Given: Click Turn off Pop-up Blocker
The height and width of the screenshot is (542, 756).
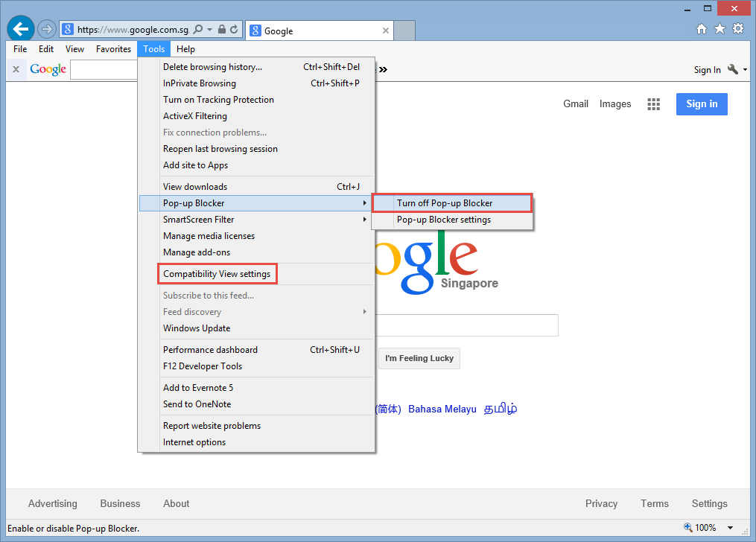Looking at the screenshot, I should [452, 203].
